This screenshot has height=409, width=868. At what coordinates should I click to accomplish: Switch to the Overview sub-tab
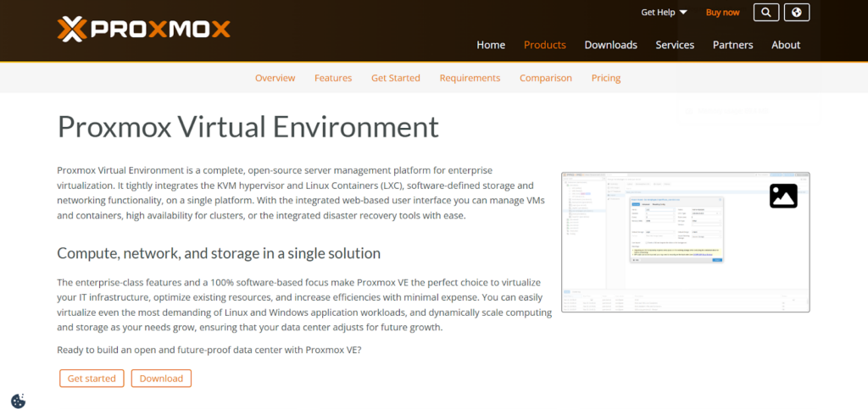point(275,78)
